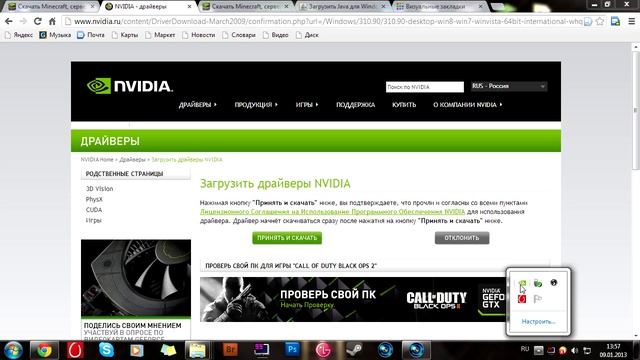This screenshot has height=360, width=640.
Task: Click the green icon beside NVIDIA in tray popup
Action: (x=538, y=283)
